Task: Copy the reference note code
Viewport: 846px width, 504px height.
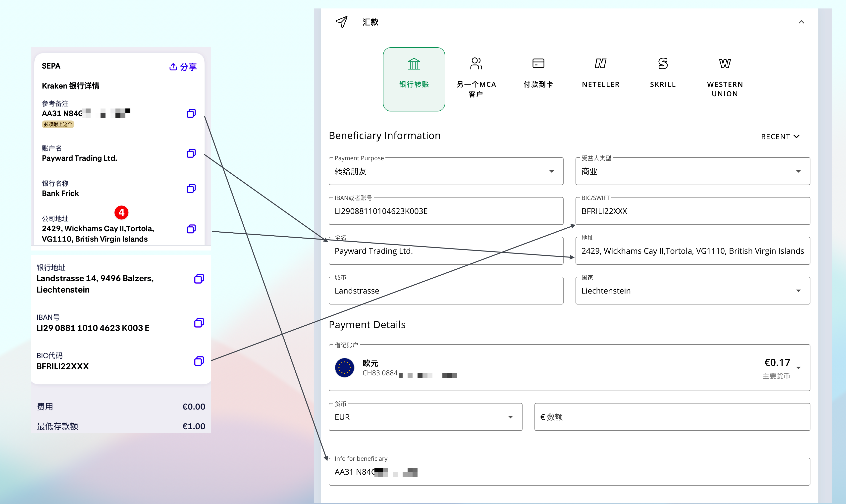Action: 191,113
